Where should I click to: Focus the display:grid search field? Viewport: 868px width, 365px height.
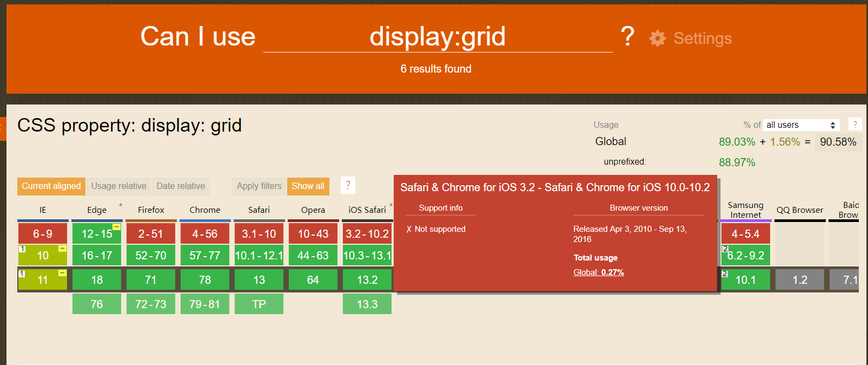click(438, 37)
